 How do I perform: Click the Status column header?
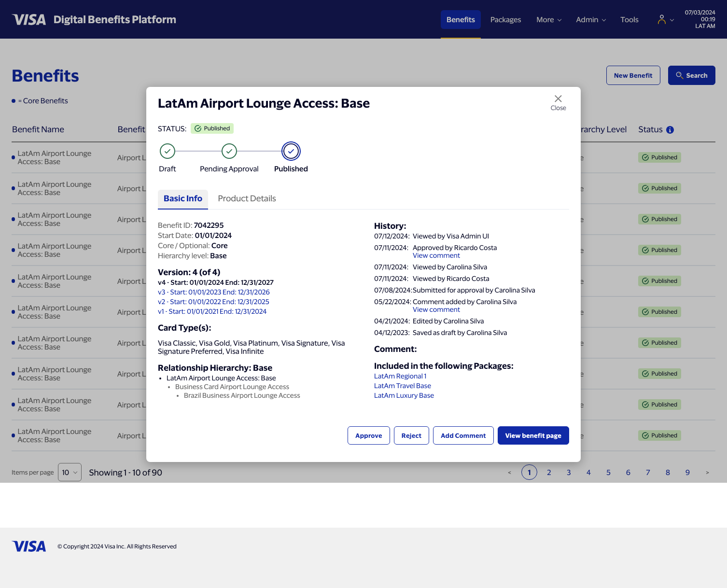[x=650, y=129]
